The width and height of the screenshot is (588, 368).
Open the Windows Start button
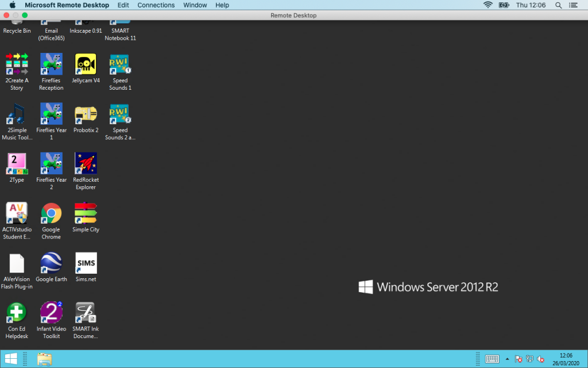tap(11, 359)
